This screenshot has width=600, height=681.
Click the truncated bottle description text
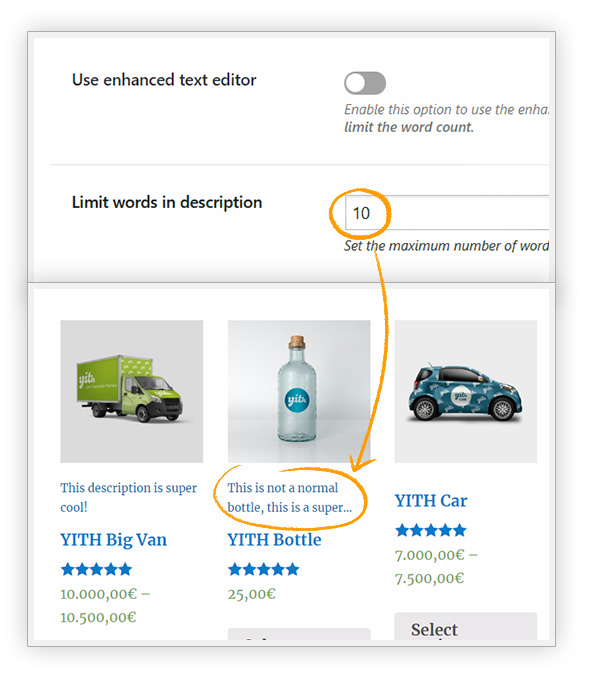pyautogui.click(x=290, y=497)
